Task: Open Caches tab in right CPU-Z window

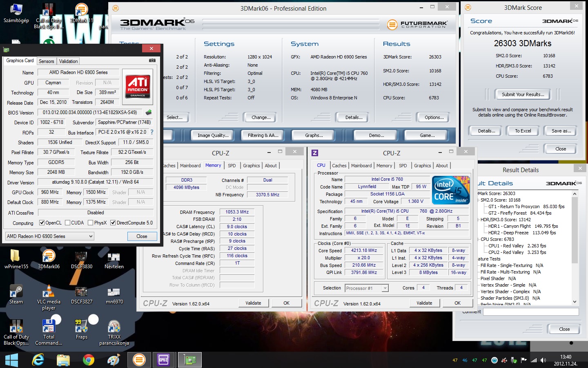Action: click(339, 166)
